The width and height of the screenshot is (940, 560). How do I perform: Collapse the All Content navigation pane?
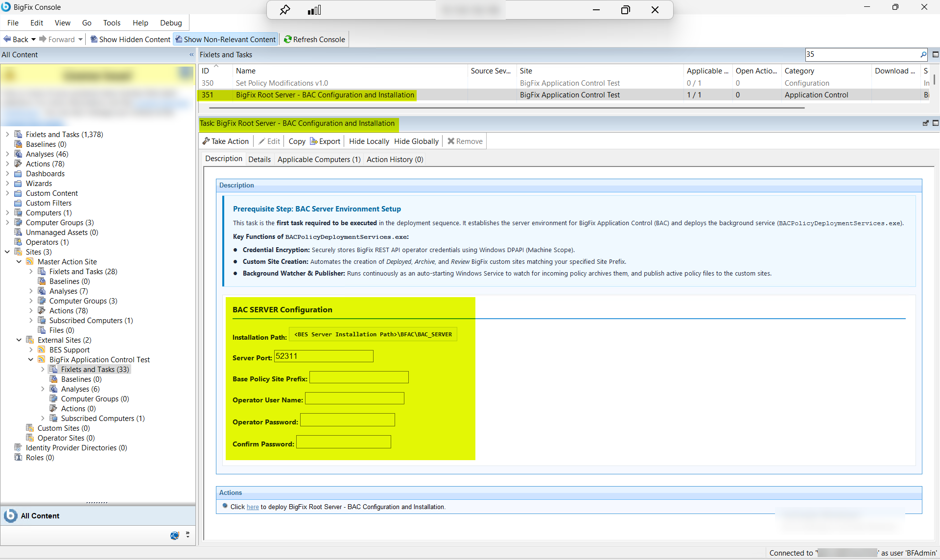pyautogui.click(x=191, y=55)
